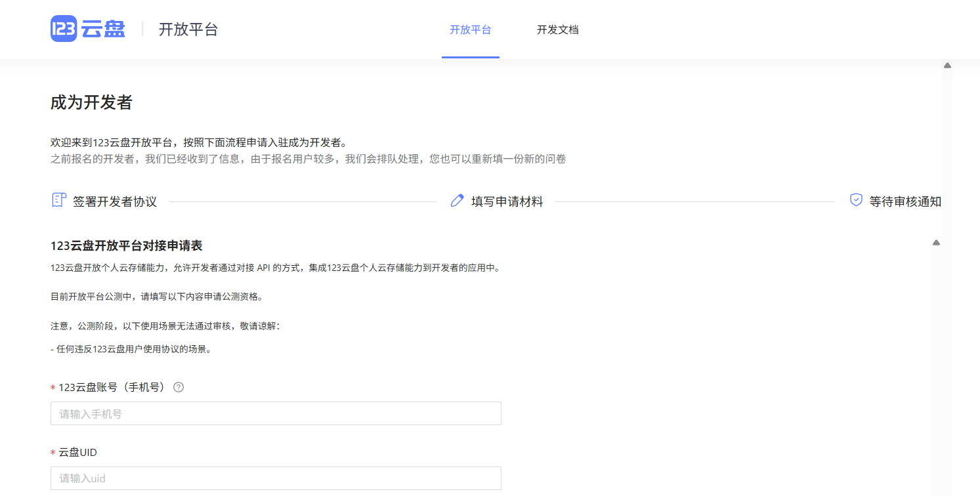Click the 123云盘 logo
The height and width of the screenshot is (496, 980).
coord(88,30)
